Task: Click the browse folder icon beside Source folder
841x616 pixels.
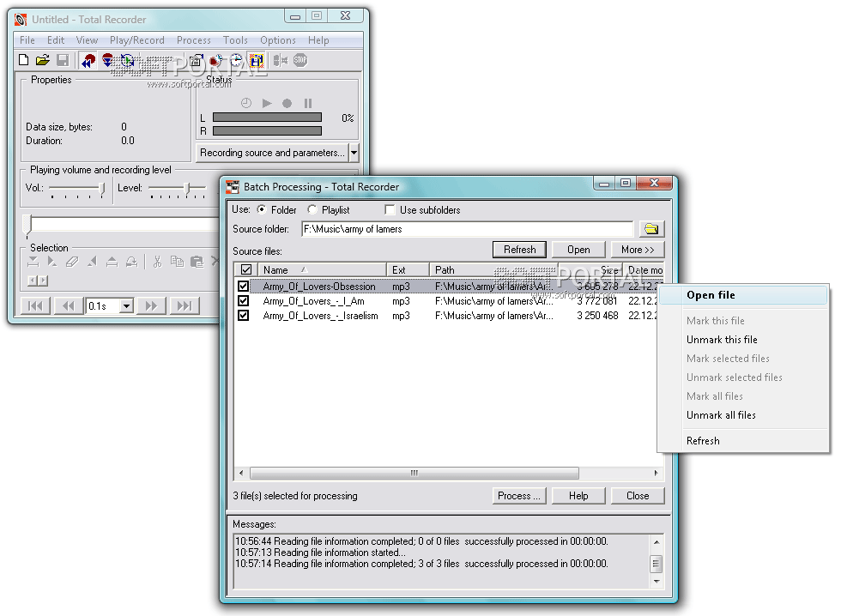Action: [651, 229]
